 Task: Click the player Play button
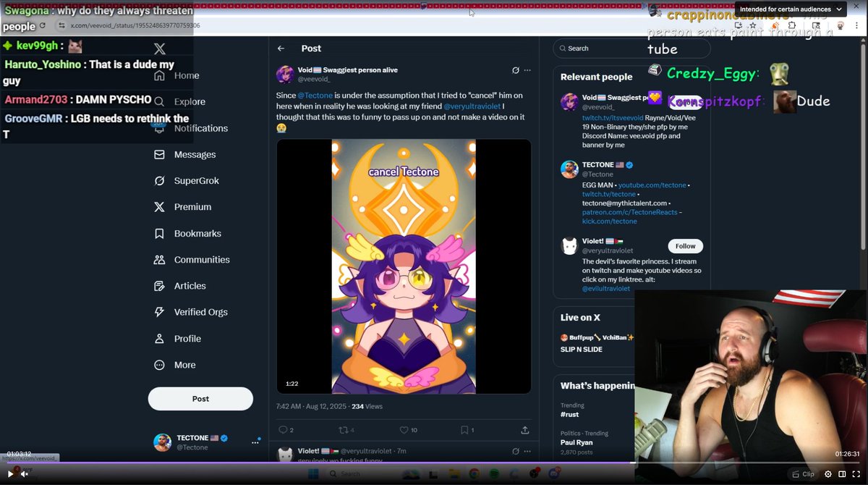pyautogui.click(x=10, y=474)
